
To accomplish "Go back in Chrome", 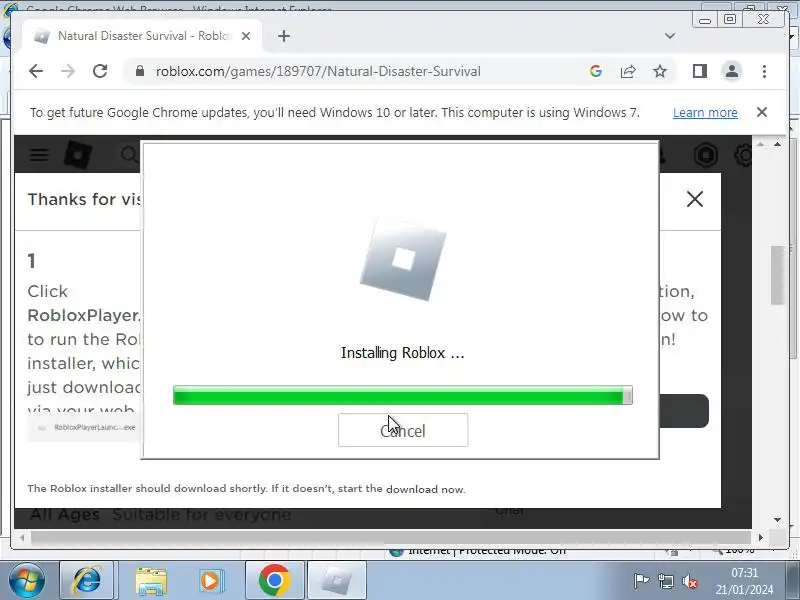I will click(36, 71).
